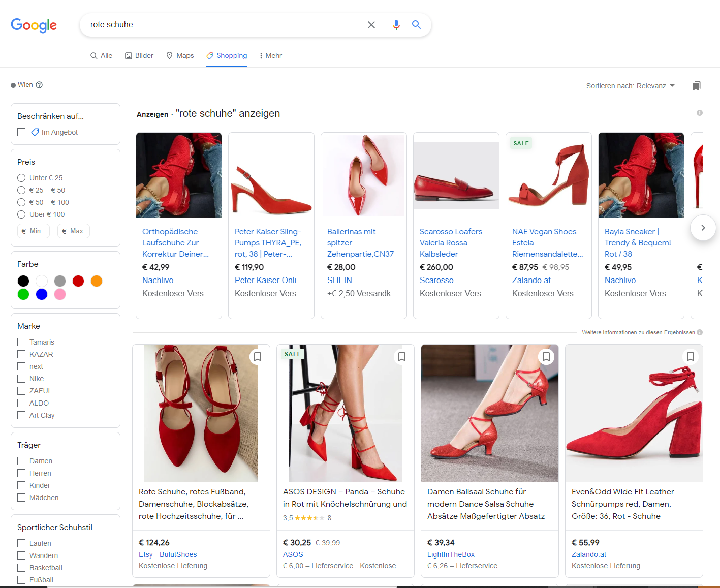720x588 pixels.
Task: Filter by the blue color swatch
Action: [x=42, y=294]
